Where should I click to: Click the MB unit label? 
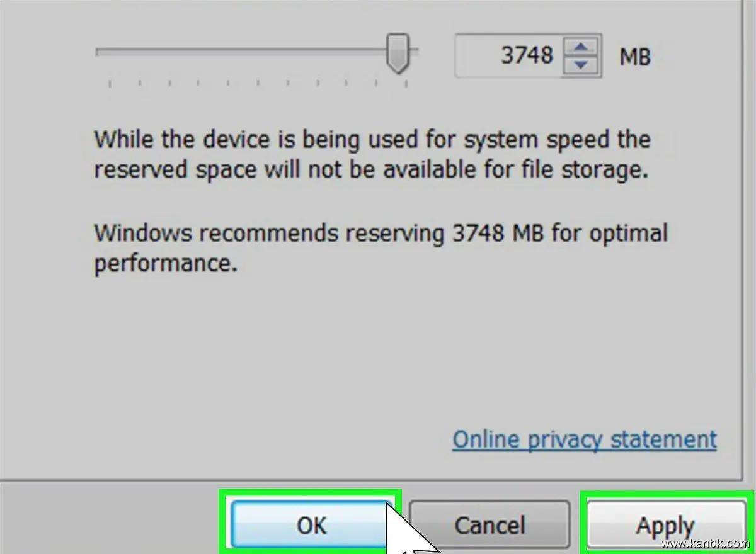pos(634,57)
